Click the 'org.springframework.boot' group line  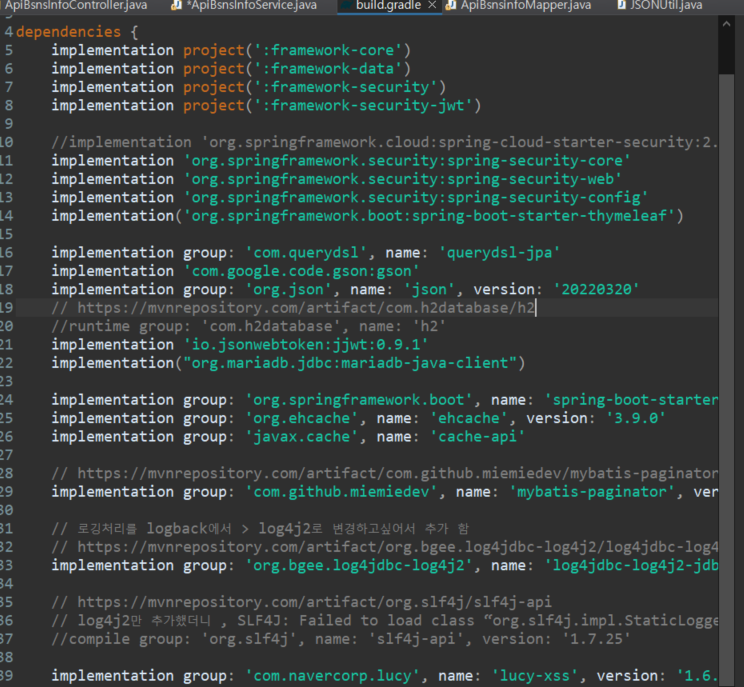(384, 400)
